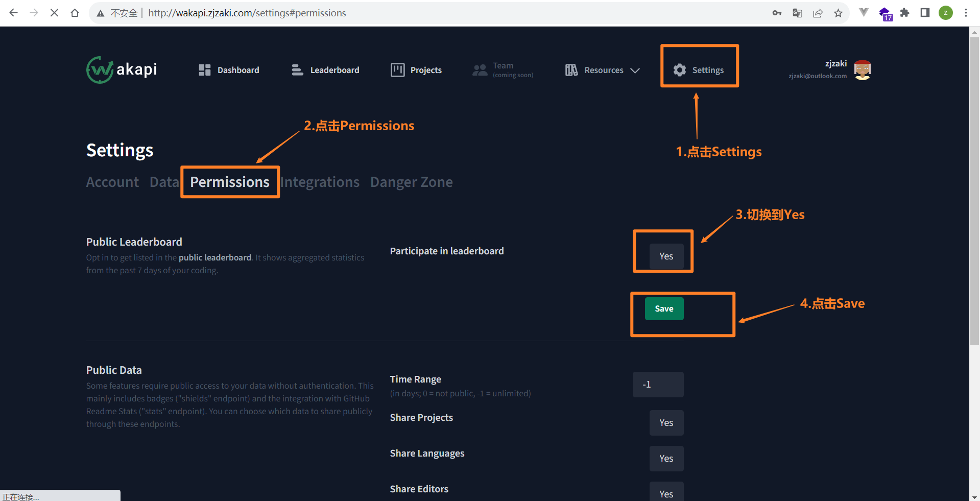The width and height of the screenshot is (980, 501).
Task: Stop page loading with the X button
Action: point(54,13)
